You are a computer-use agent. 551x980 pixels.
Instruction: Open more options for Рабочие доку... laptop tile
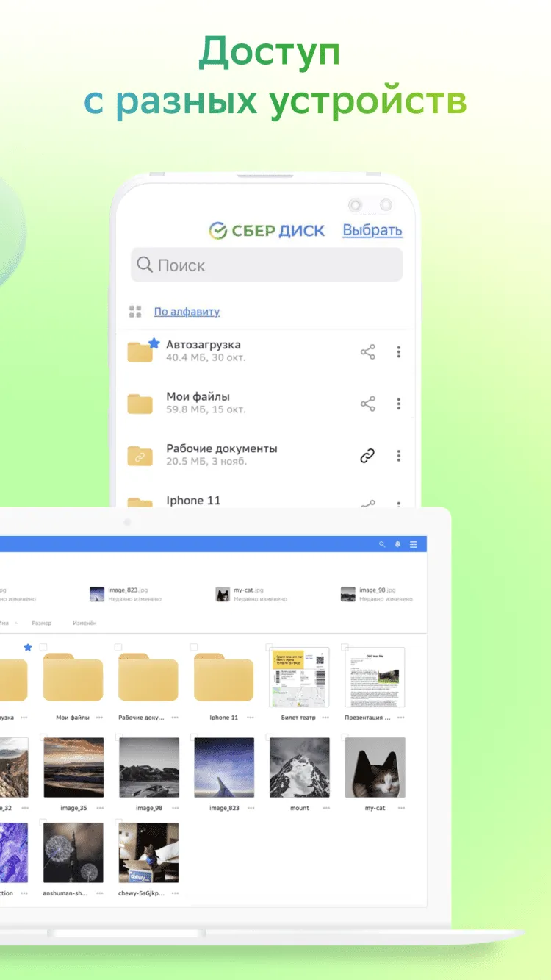point(175,718)
